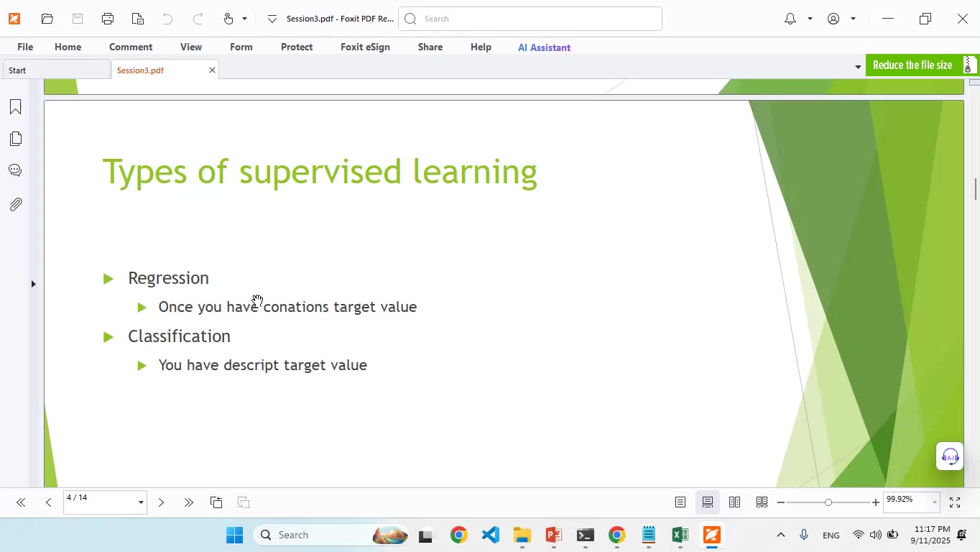The image size is (980, 552).
Task: Open the Hand tool dropdown arrow
Action: pyautogui.click(x=244, y=18)
